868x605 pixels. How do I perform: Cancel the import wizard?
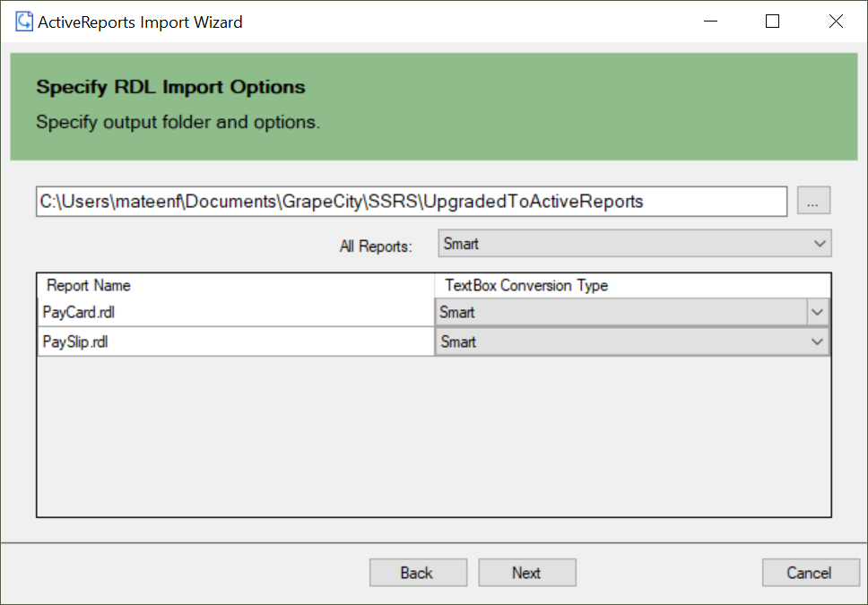810,572
